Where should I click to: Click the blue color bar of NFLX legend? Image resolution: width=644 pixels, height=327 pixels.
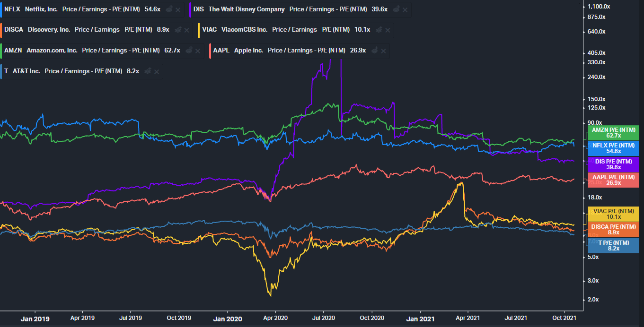[1, 9]
